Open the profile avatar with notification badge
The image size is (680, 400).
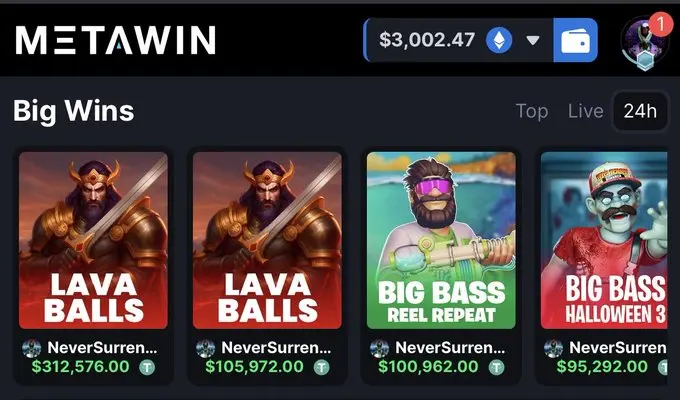pyautogui.click(x=644, y=42)
